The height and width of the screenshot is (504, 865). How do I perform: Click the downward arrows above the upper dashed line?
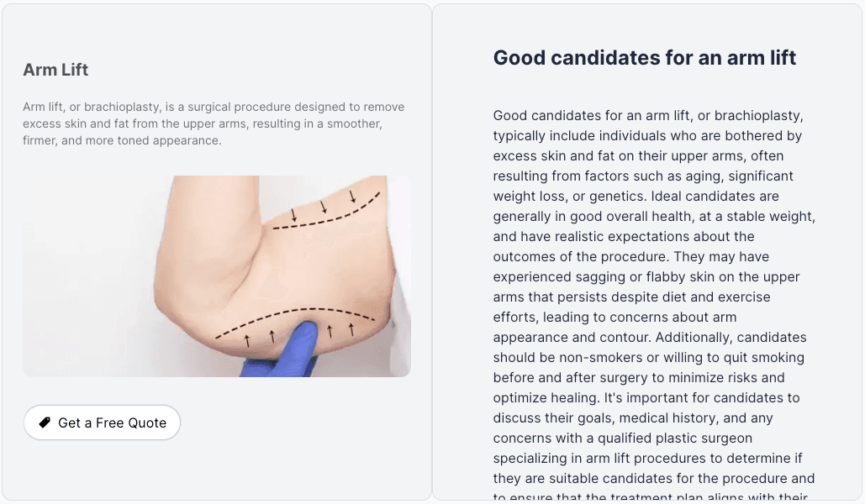coord(324,206)
